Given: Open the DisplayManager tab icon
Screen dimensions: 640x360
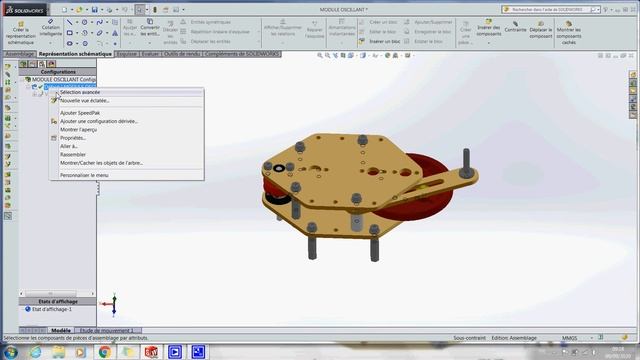Looking at the screenshot, I should [x=51, y=64].
